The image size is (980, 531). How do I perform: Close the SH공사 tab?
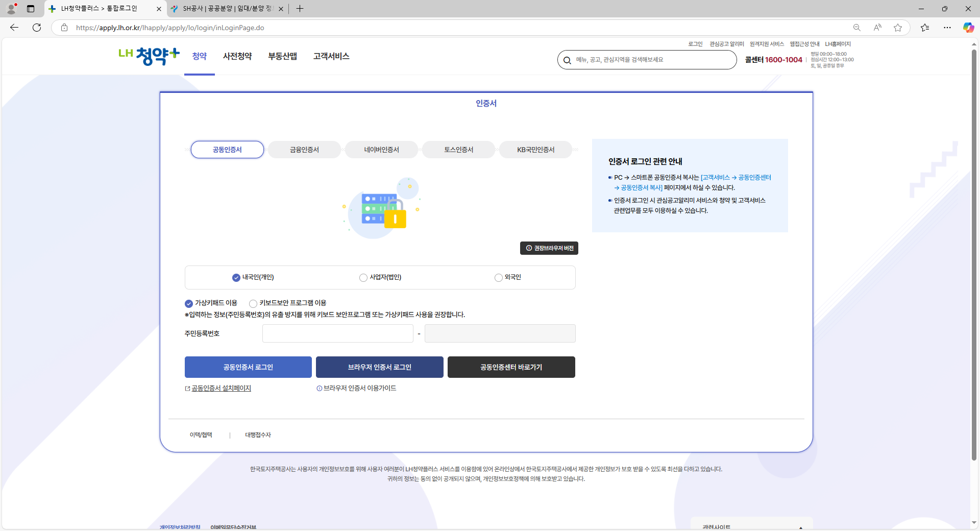pos(281,9)
